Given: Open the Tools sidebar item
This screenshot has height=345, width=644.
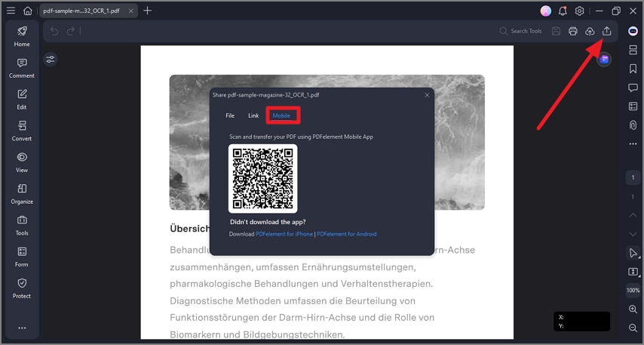Looking at the screenshot, I should [22, 225].
